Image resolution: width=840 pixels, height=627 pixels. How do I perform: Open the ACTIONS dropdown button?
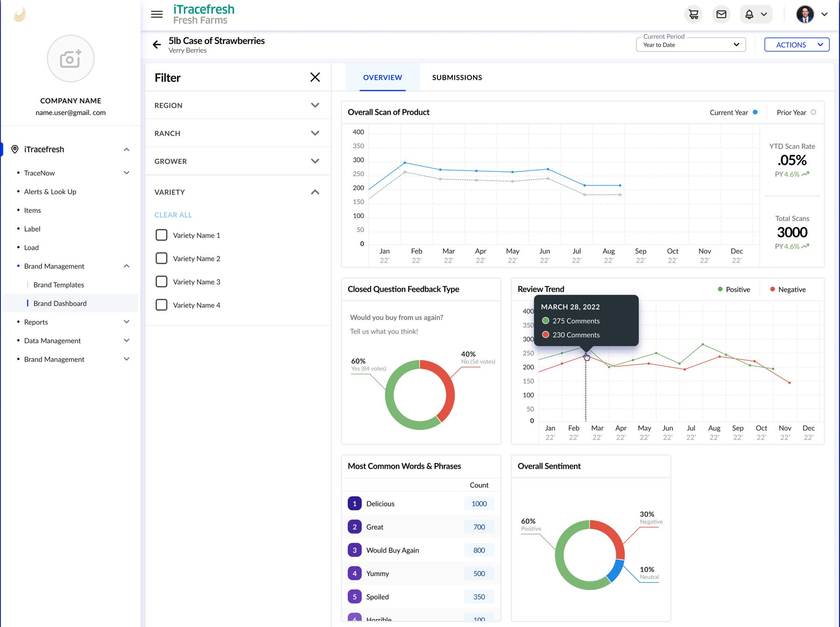(x=797, y=45)
